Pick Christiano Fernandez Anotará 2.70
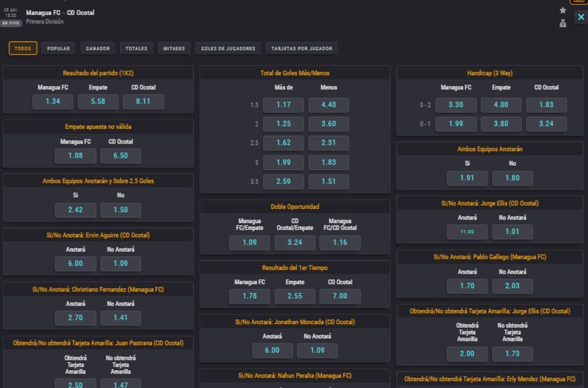 click(x=75, y=318)
